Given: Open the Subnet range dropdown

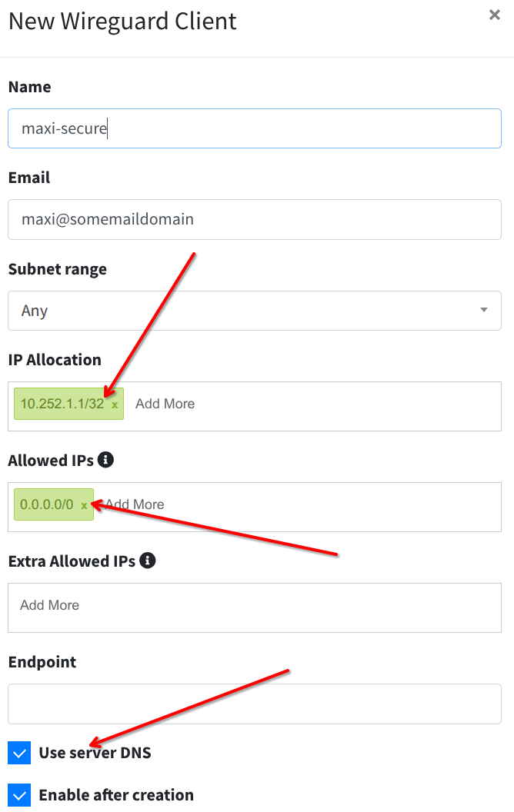Looking at the screenshot, I should 254,311.
